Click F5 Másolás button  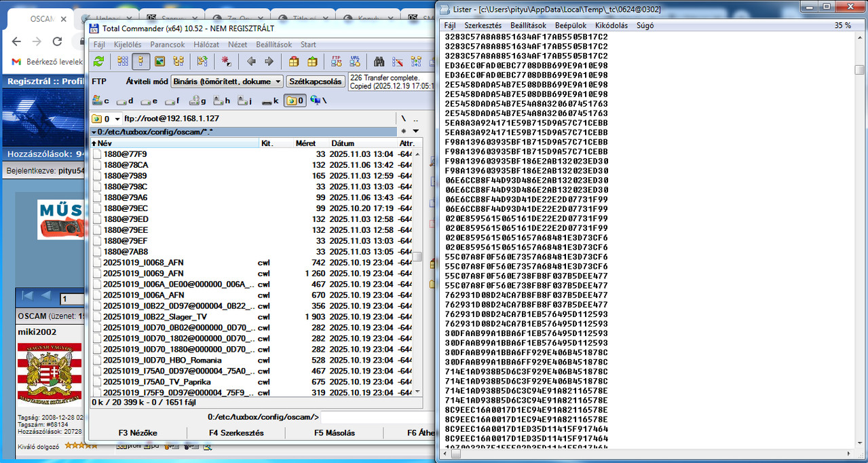pos(334,432)
